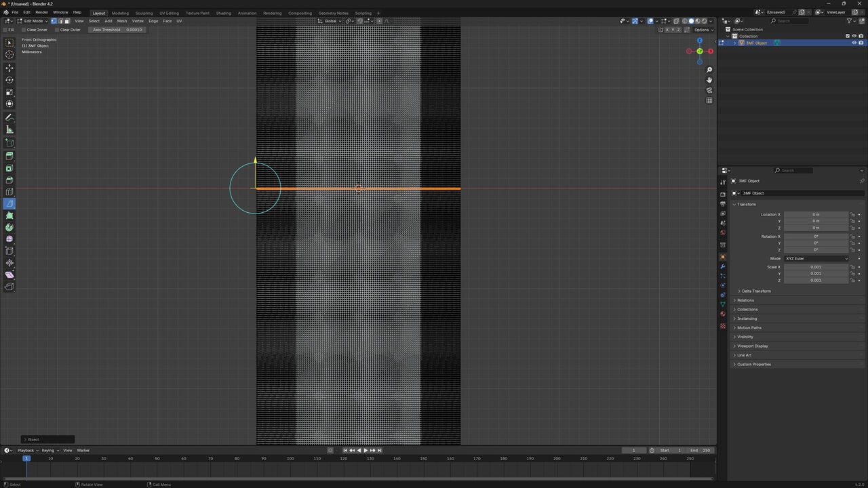The height and width of the screenshot is (488, 868).
Task: Switch to vertex select mode
Action: click(x=54, y=21)
